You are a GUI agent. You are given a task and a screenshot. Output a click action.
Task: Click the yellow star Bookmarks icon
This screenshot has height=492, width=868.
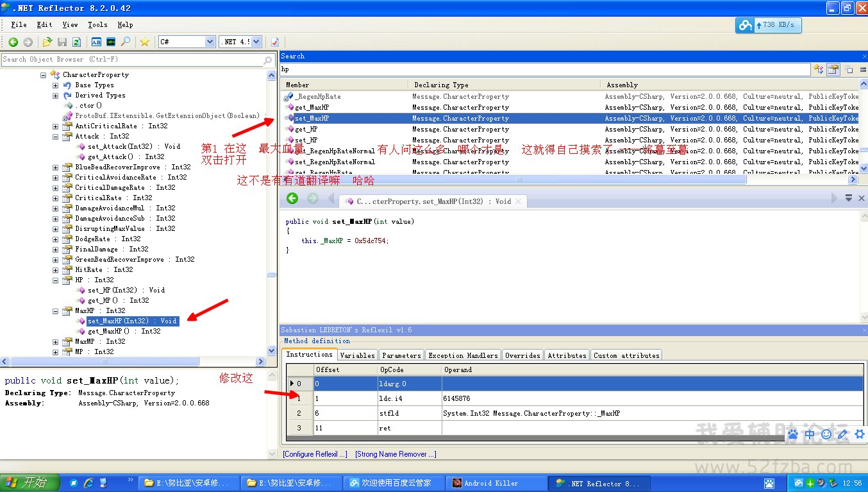click(x=145, y=42)
